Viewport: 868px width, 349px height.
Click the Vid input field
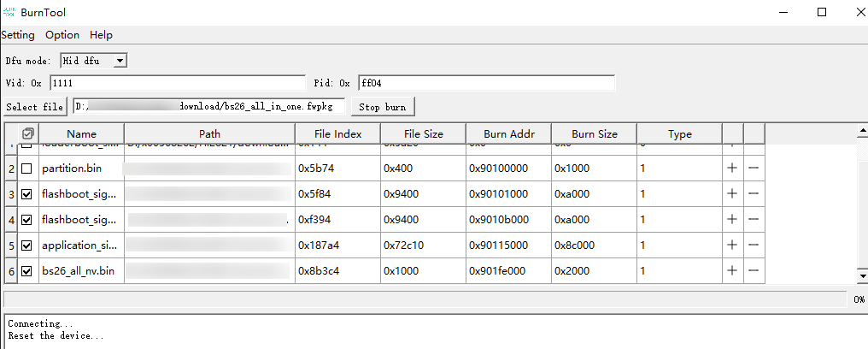tap(177, 83)
